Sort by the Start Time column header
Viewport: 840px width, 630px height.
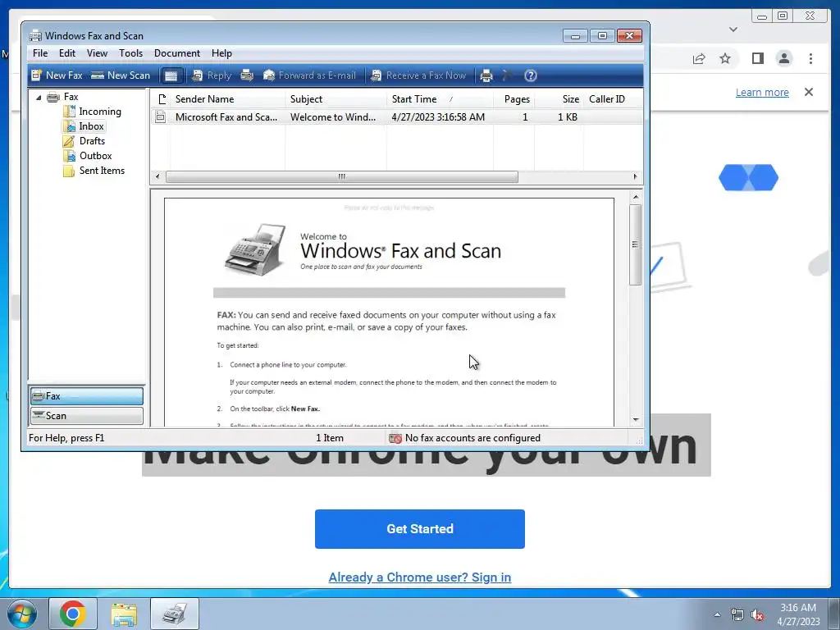coord(440,99)
